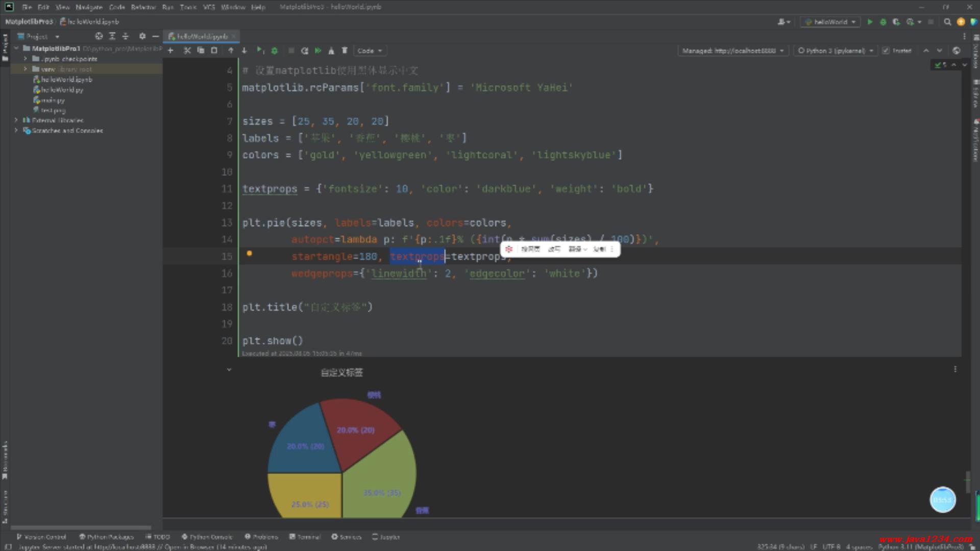This screenshot has width=980, height=551.
Task: Open the Code cell type dropdown
Action: [x=370, y=51]
